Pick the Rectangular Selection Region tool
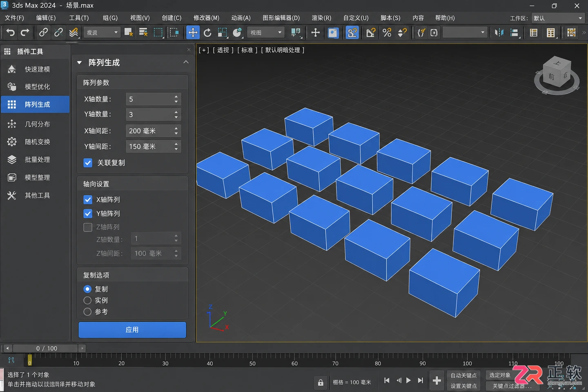 point(158,32)
